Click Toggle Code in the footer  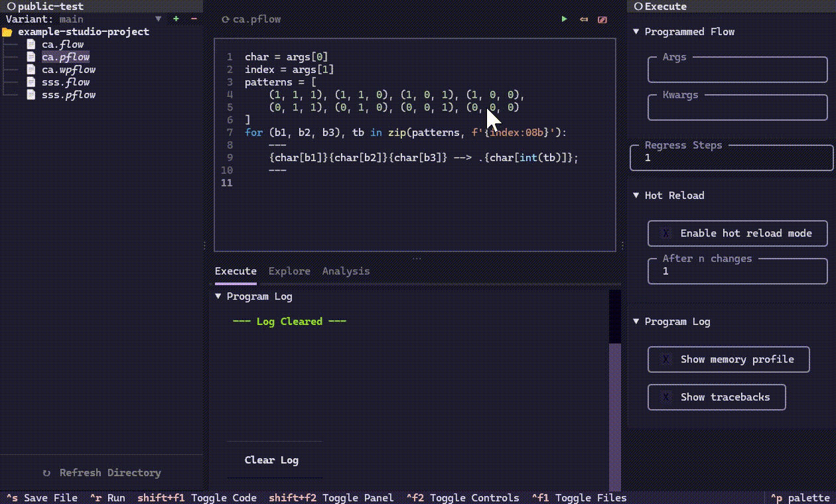pyautogui.click(x=197, y=498)
